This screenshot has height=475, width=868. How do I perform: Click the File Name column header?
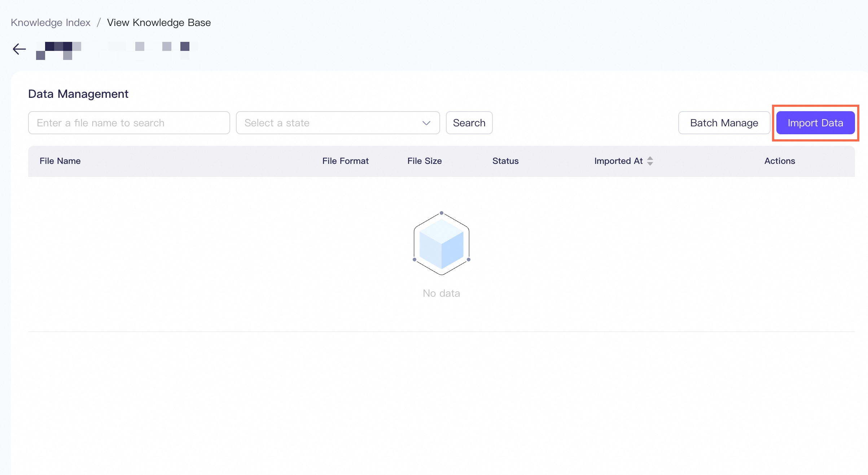(60, 161)
